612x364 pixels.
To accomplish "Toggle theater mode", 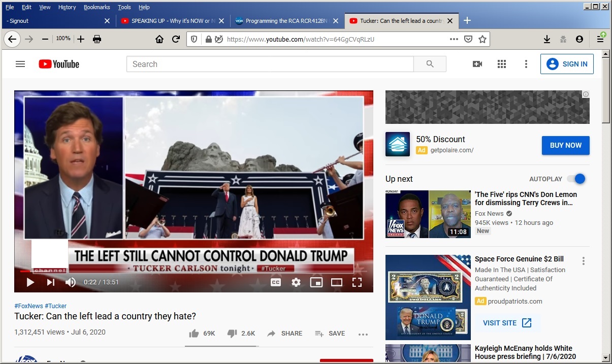I will pos(337,282).
